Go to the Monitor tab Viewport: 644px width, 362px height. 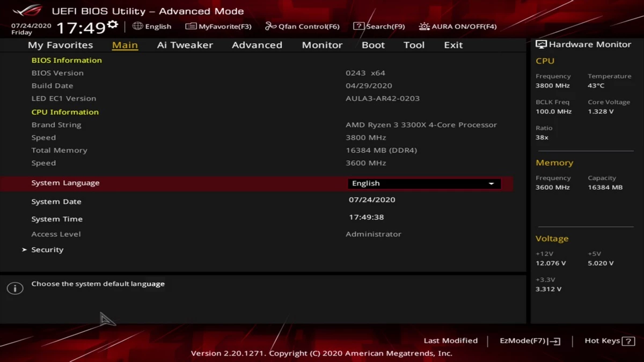click(x=322, y=45)
